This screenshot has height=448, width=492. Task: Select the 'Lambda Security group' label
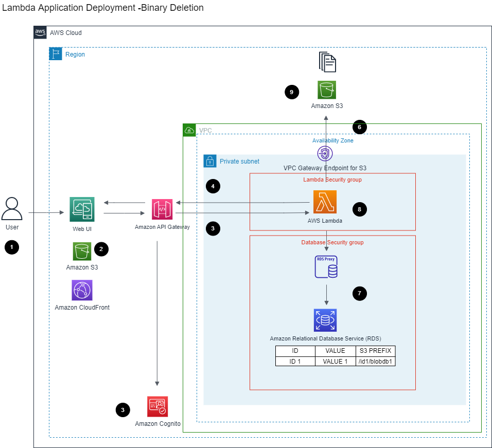pos(332,180)
